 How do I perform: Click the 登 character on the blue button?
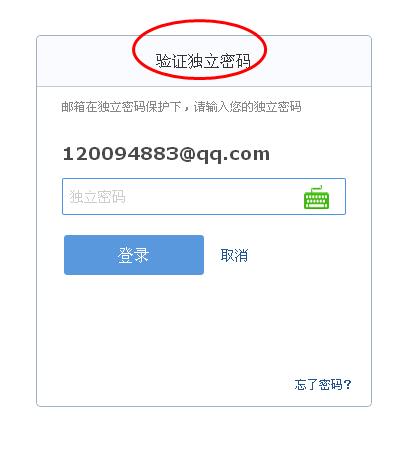(125, 255)
